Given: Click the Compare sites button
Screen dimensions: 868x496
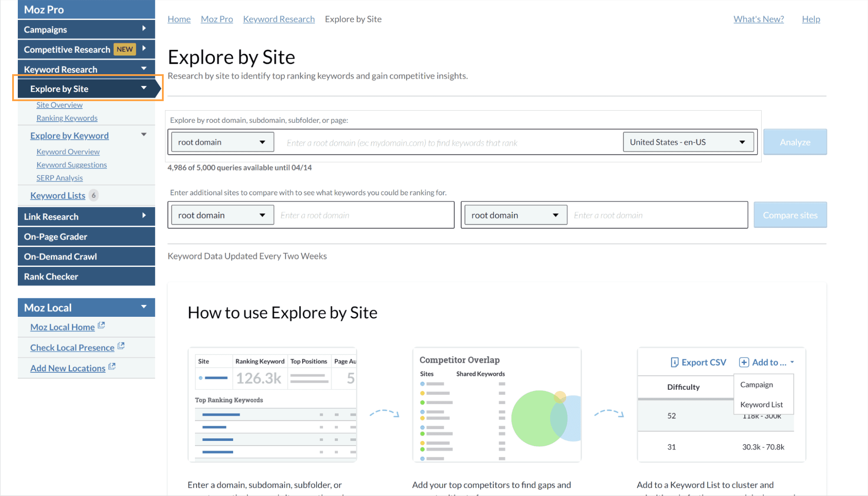Looking at the screenshot, I should pos(790,215).
